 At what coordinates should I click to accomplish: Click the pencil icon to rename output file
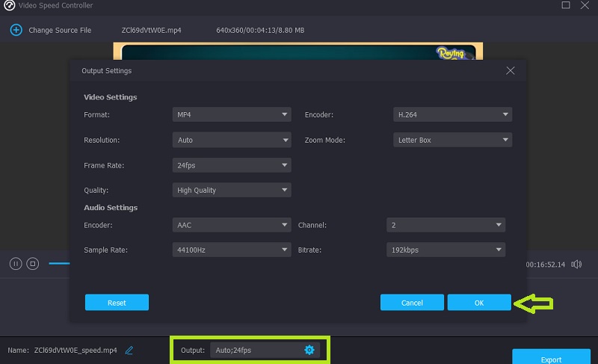click(129, 350)
